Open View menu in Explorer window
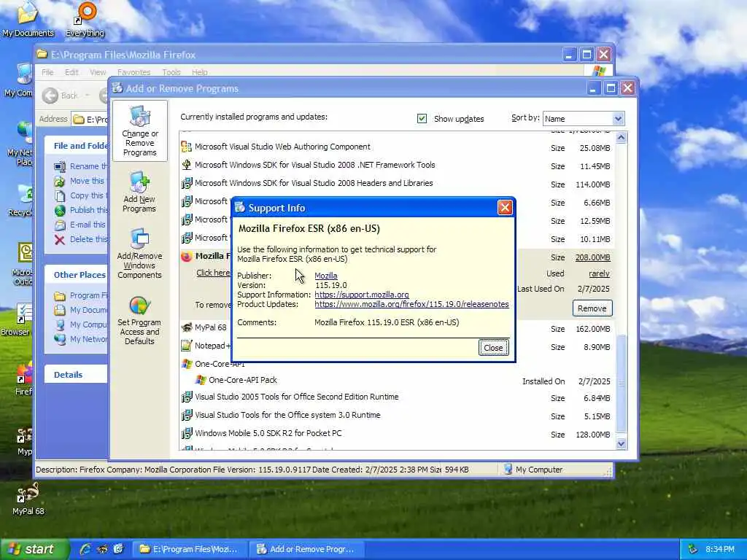This screenshot has height=560, width=747. coord(98,72)
